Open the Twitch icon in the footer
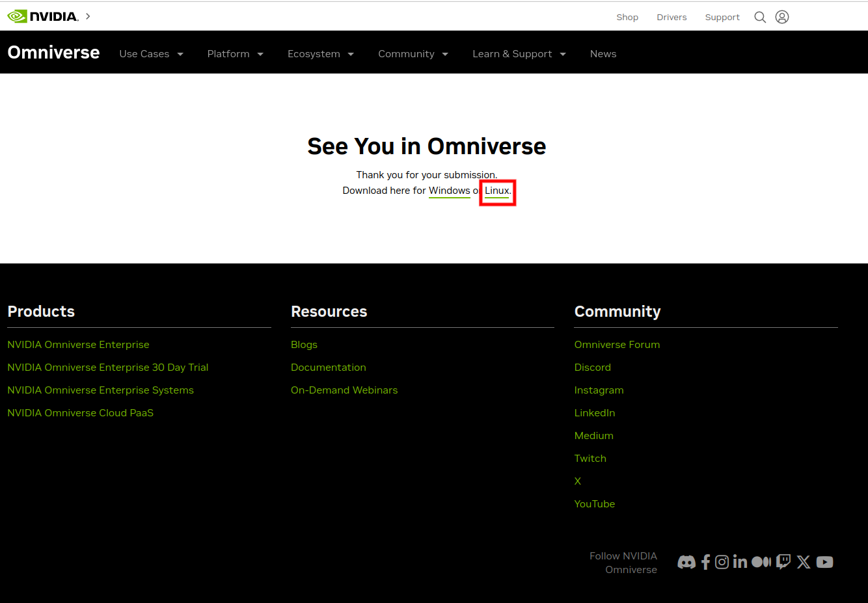Viewport: 868px width, 603px height. pyautogui.click(x=783, y=562)
